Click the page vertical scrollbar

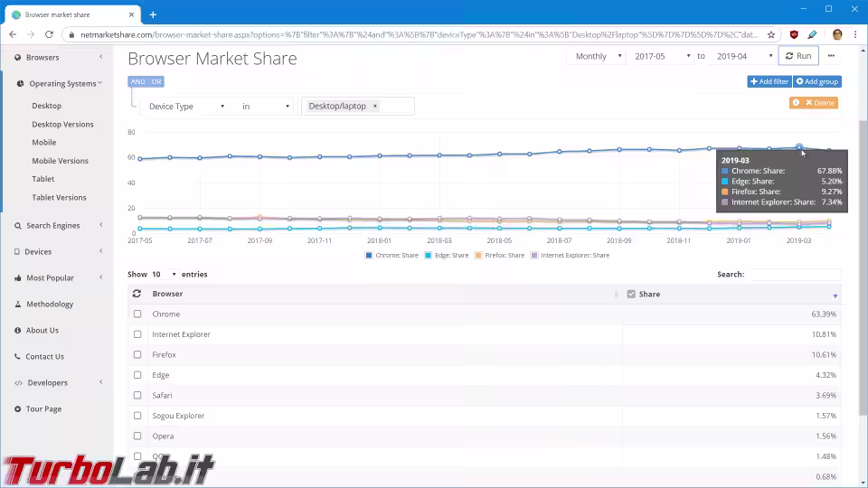pyautogui.click(x=863, y=266)
